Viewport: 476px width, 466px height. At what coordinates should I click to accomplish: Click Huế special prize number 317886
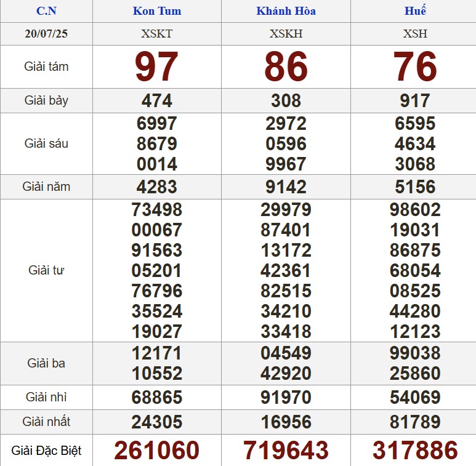point(415,451)
